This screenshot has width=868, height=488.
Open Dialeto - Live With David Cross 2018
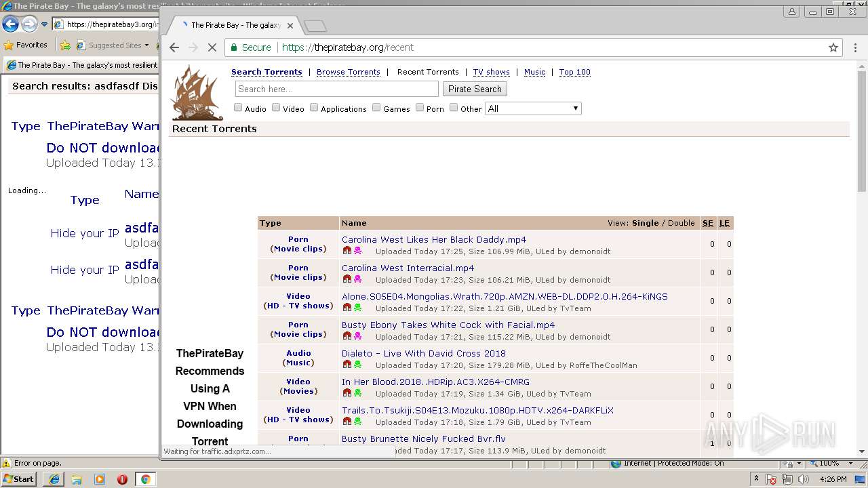[x=424, y=353]
